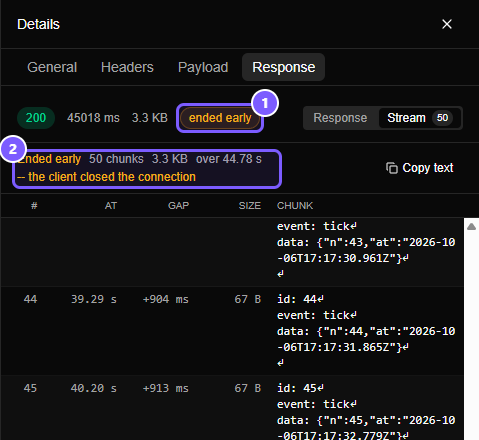Image resolution: width=479 pixels, height=440 pixels.
Task: Click the 200 status badge
Action: (x=36, y=118)
